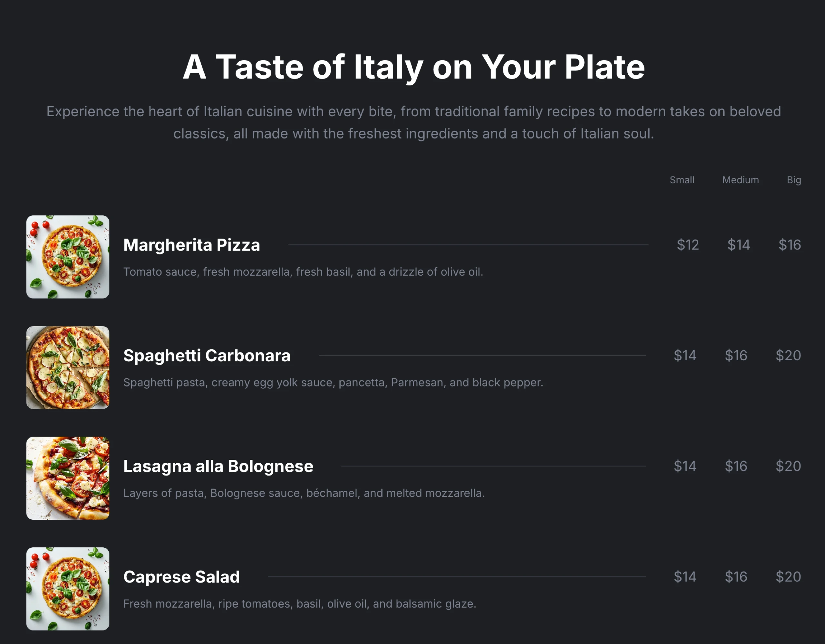
Task: Select the $16 big Margherita price
Action: 790,245
